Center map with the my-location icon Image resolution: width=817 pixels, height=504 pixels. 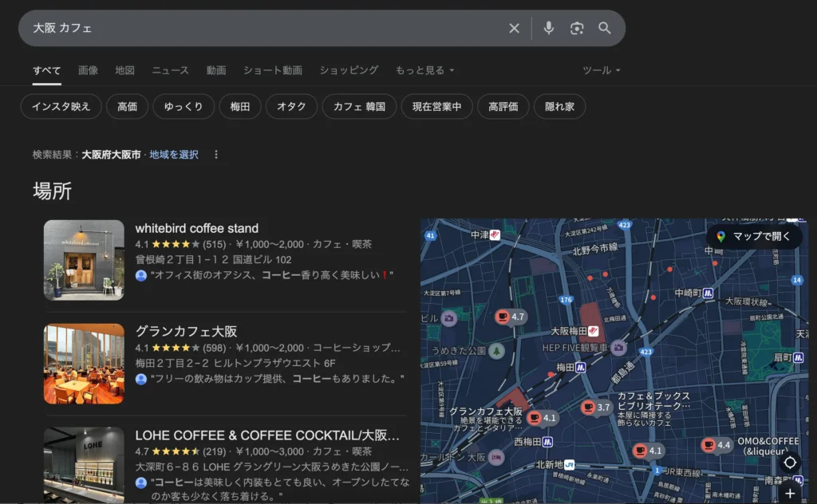pos(790,463)
